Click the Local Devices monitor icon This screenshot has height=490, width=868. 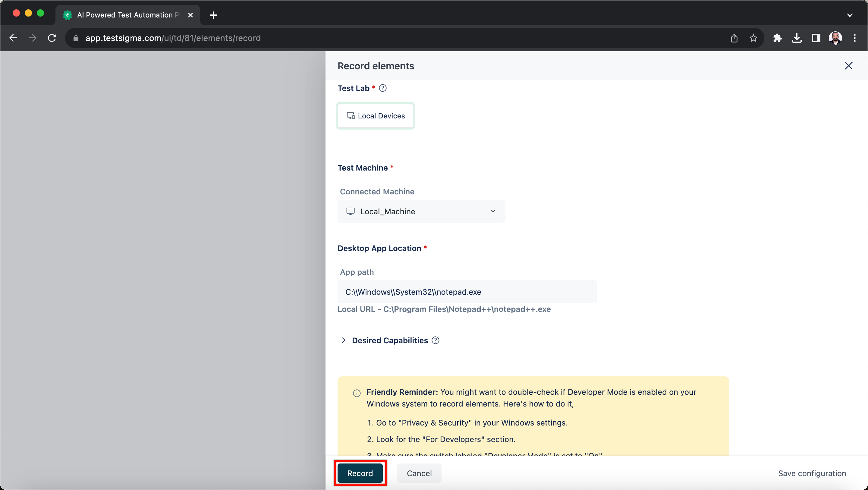coord(351,116)
